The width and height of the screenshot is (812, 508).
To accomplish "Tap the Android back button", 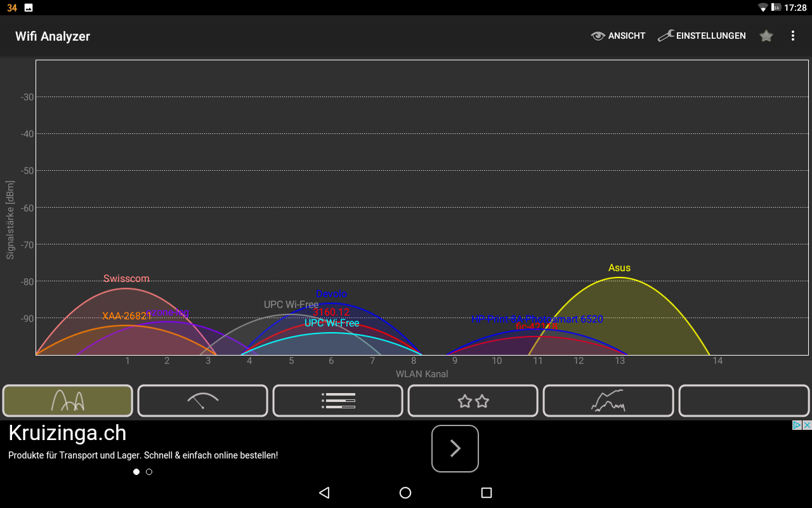I will (x=324, y=493).
